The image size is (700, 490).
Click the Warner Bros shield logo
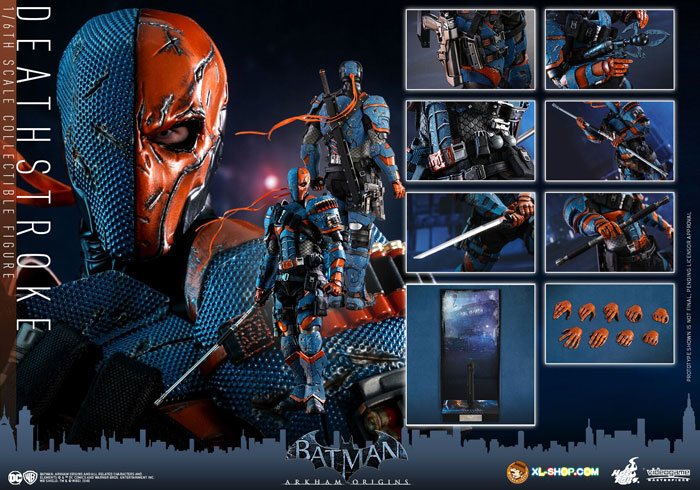(30, 477)
